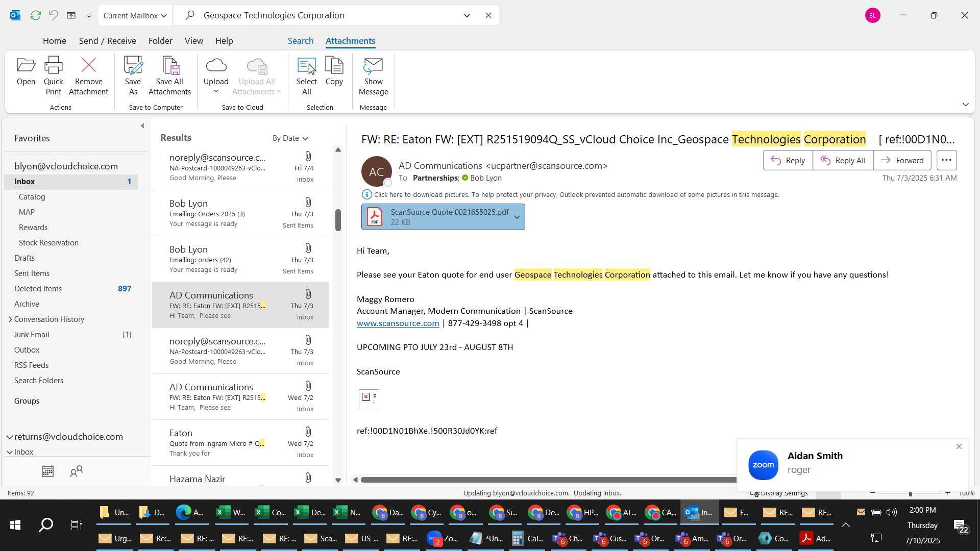Open Display Settings in status bar
Screen dimensions: 980x551
point(779,493)
